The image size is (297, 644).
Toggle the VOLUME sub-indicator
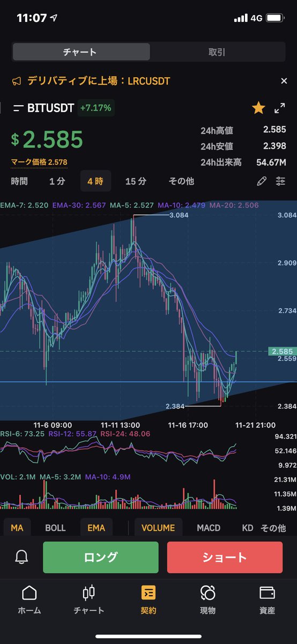pyautogui.click(x=158, y=528)
